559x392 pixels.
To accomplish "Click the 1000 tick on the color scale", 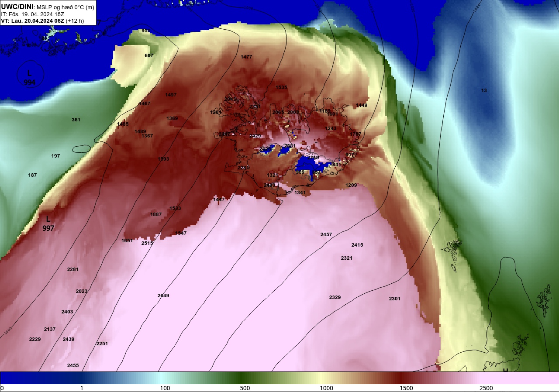I will [x=326, y=388].
